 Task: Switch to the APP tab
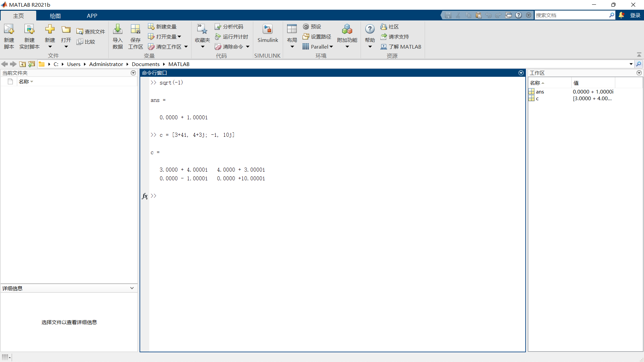point(92,16)
